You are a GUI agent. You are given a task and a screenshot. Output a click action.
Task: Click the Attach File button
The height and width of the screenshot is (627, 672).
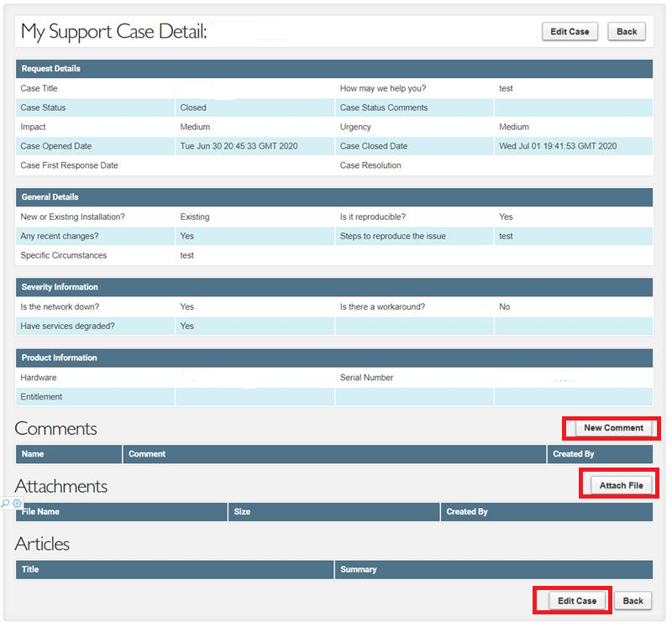[x=621, y=486]
